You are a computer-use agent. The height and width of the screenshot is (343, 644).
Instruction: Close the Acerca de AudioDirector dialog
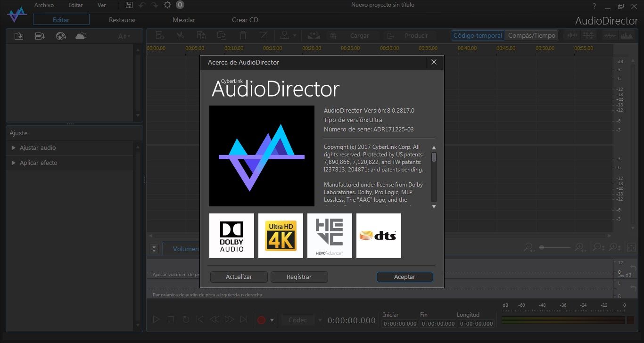434,62
